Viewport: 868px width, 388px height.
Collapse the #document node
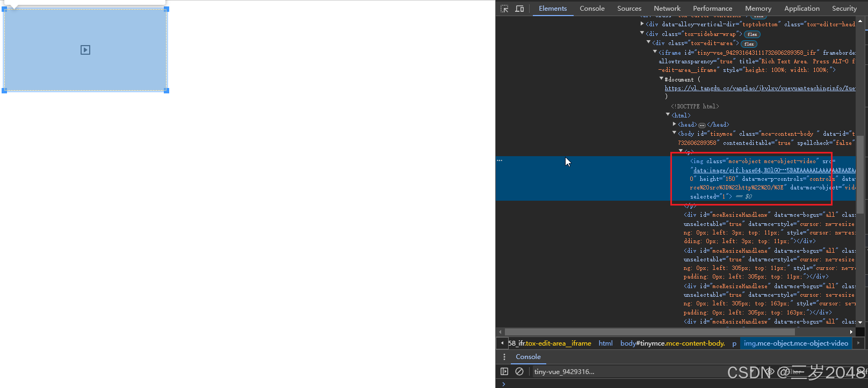[x=661, y=79]
